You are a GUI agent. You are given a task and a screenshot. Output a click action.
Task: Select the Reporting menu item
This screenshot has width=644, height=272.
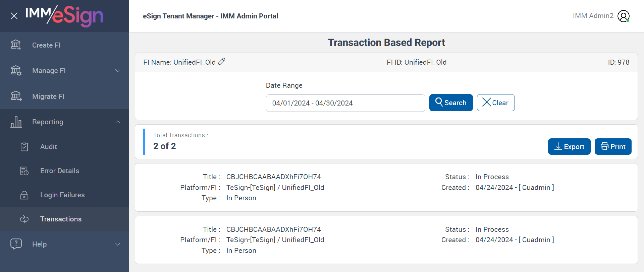click(64, 122)
